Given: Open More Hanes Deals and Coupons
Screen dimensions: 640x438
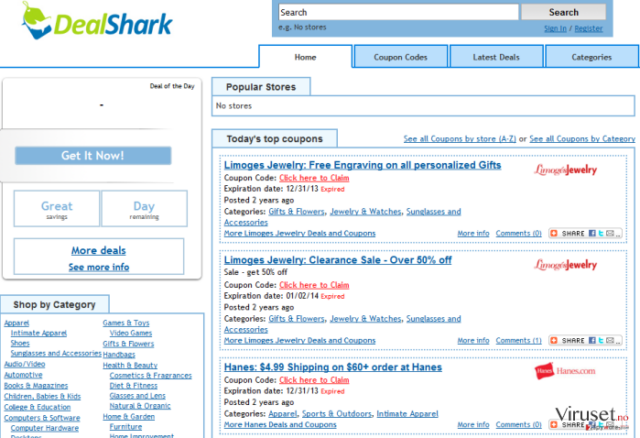Looking at the screenshot, I should (280, 425).
